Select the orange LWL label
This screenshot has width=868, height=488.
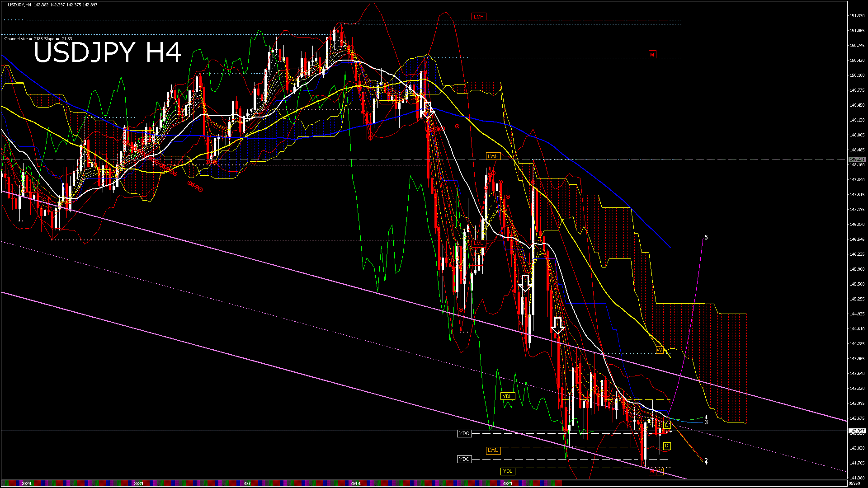click(493, 450)
